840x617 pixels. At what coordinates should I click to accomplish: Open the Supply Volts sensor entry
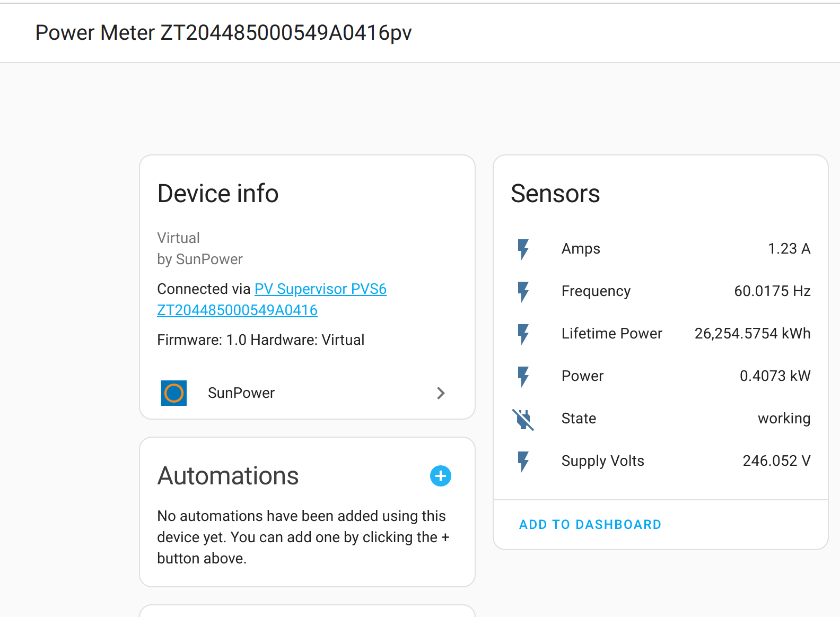661,461
